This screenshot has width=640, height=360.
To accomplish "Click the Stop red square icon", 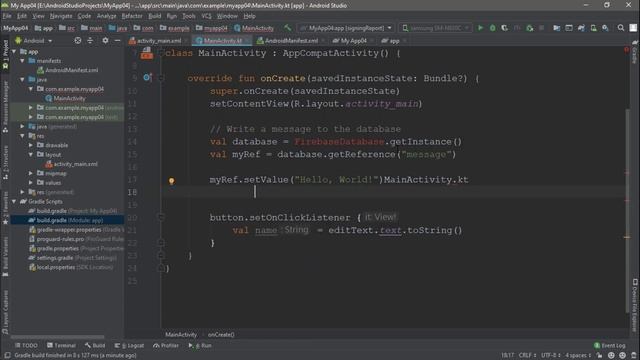I will click(x=542, y=28).
